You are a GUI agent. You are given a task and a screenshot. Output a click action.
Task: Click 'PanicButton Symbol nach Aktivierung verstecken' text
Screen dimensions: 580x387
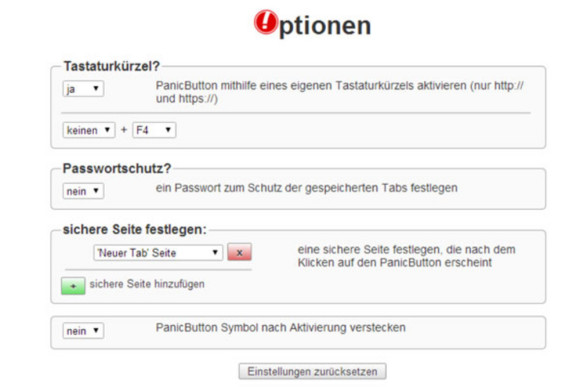(x=280, y=328)
